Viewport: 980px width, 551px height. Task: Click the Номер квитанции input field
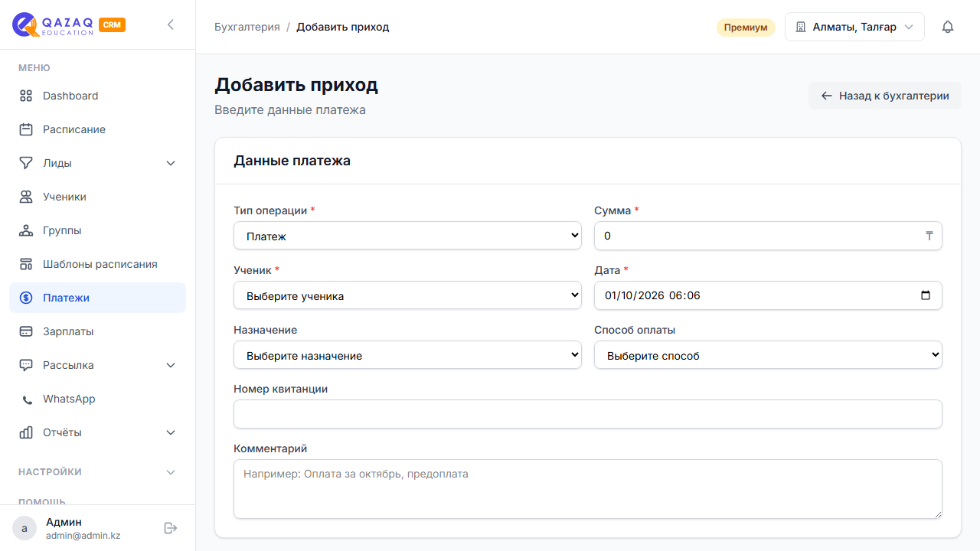pos(588,414)
